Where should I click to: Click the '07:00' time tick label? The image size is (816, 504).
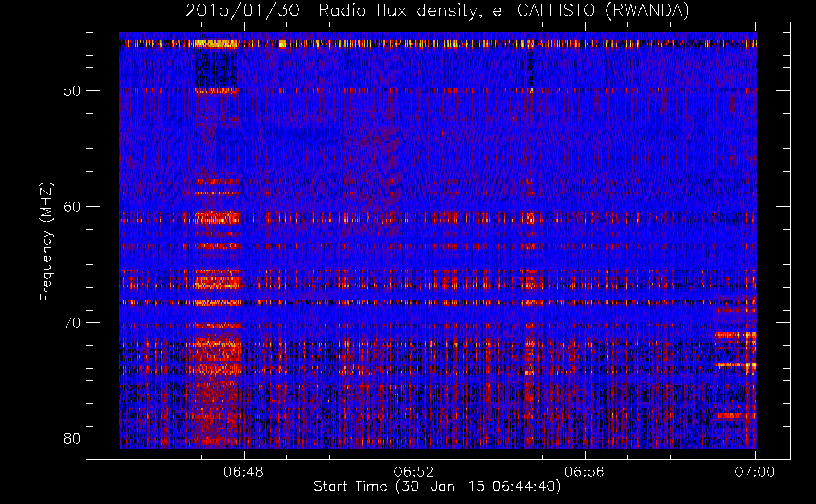coord(755,472)
